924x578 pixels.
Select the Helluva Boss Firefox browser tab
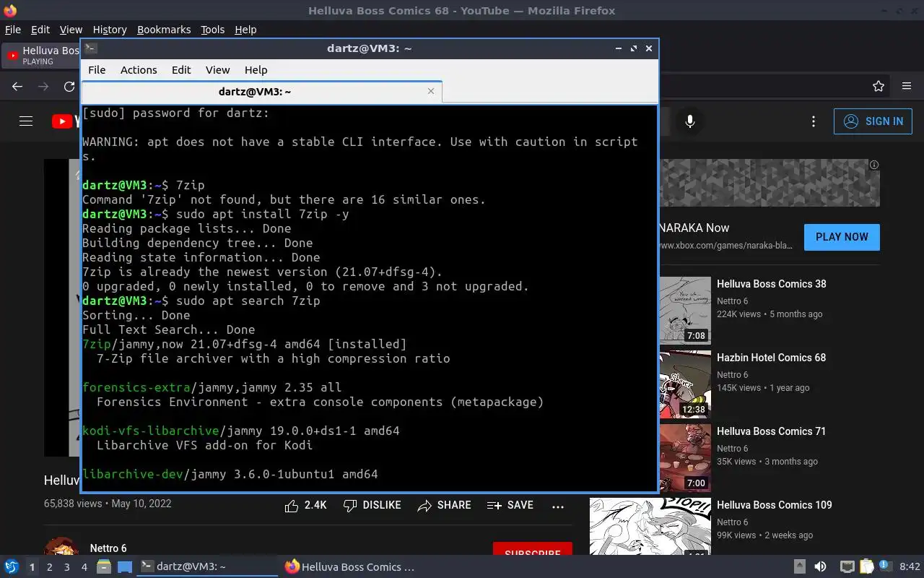coord(42,56)
